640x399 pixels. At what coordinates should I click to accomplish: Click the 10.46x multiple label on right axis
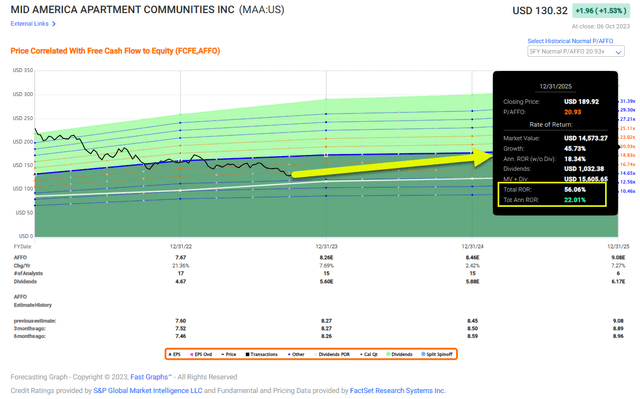pos(628,191)
